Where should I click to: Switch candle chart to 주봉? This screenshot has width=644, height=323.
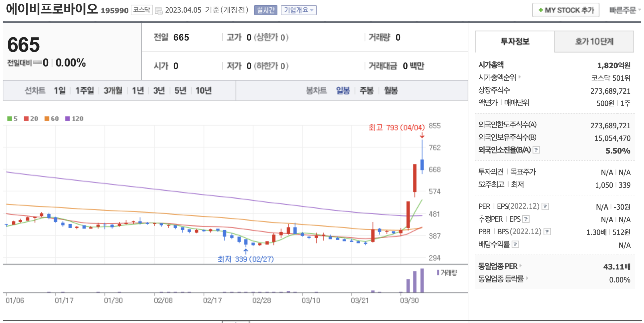coord(366,90)
